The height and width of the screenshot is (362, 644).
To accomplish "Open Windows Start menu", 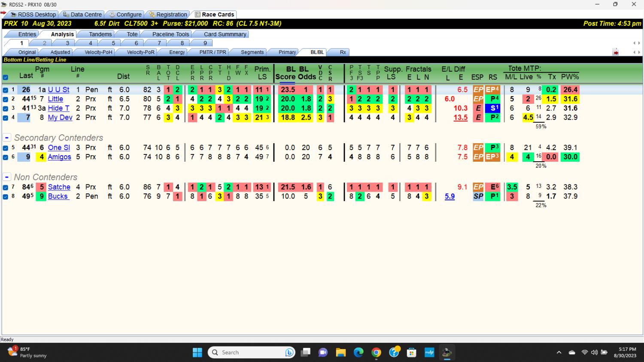I will tap(197, 353).
